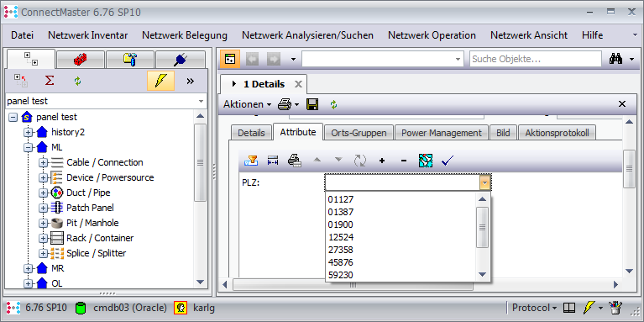Open the Aktionen dropdown menu
This screenshot has width=644, height=322.
point(247,104)
